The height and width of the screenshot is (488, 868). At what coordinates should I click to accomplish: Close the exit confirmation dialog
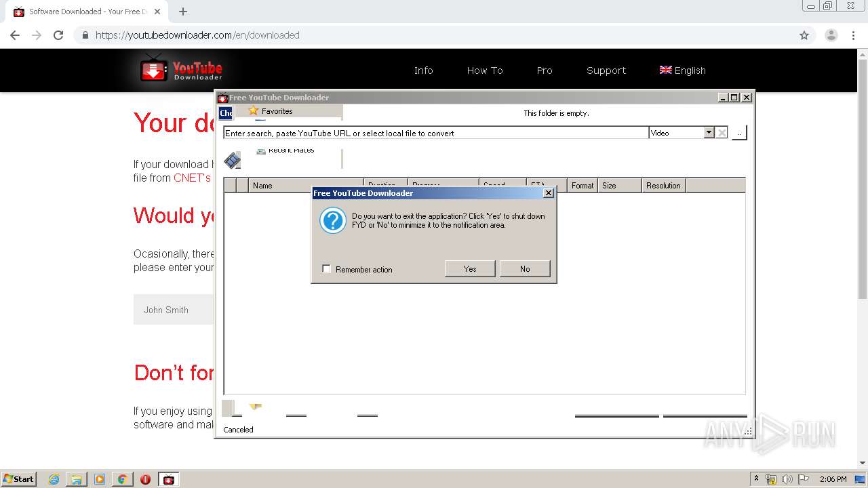point(549,193)
